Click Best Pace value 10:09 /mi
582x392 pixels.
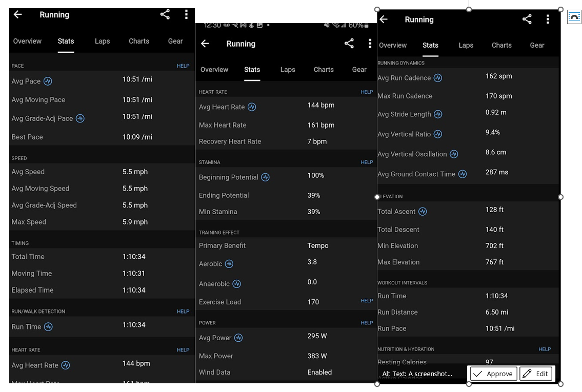click(137, 137)
